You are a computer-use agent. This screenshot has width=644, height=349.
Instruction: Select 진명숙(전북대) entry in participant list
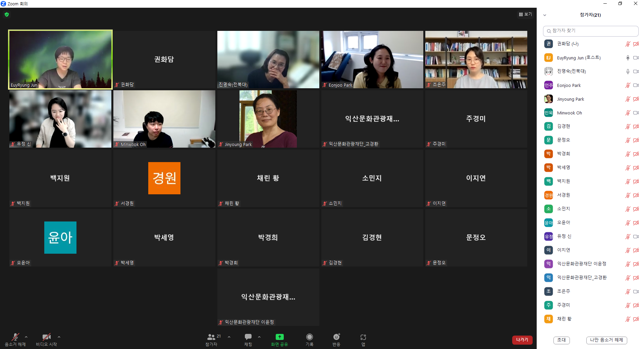tap(571, 71)
